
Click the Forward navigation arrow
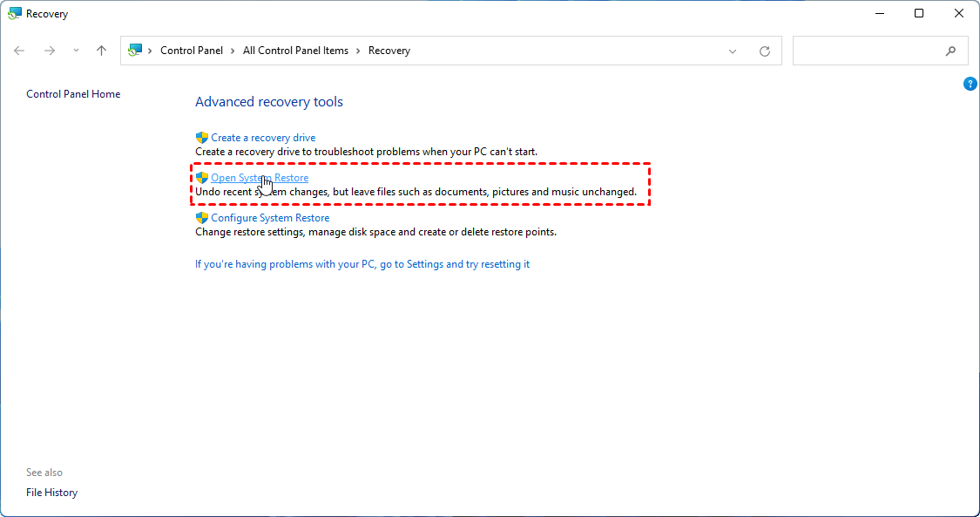(50, 51)
